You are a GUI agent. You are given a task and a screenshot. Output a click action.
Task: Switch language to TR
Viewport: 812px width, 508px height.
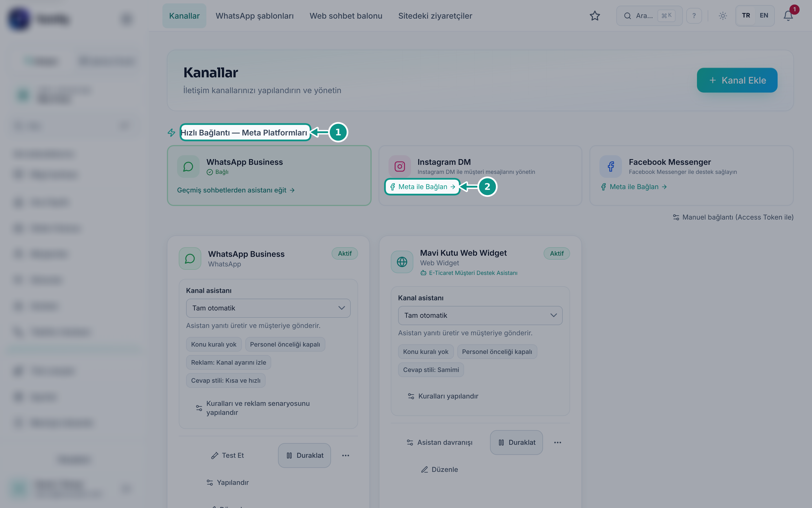(746, 16)
